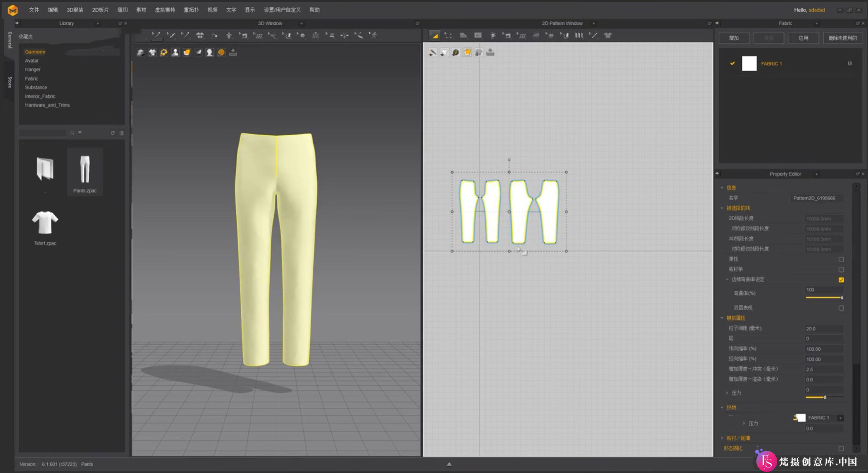The height and width of the screenshot is (473, 868).
Task: Click the orange fabric surface icon in 2D window
Action: (x=467, y=52)
